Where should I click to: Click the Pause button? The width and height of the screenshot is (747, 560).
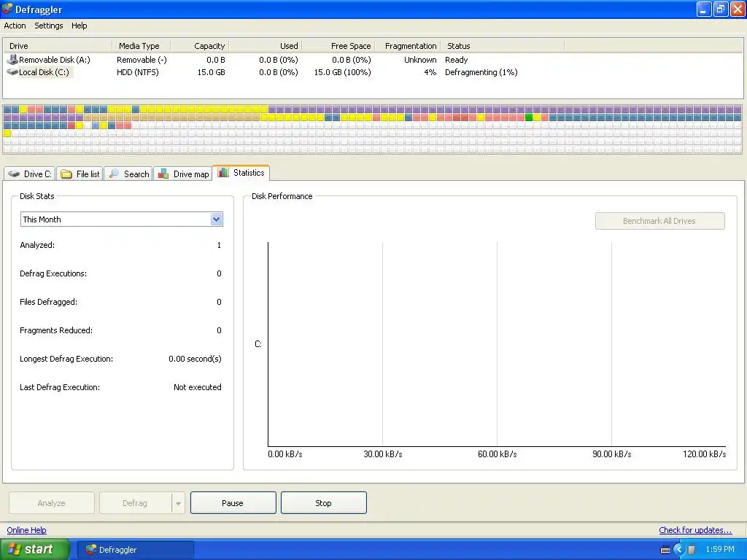[233, 503]
